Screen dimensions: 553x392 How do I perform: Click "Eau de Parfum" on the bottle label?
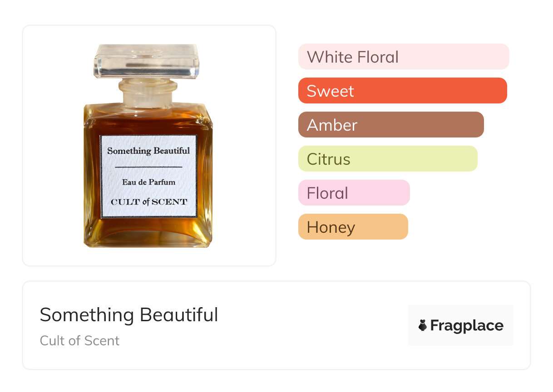(x=148, y=182)
